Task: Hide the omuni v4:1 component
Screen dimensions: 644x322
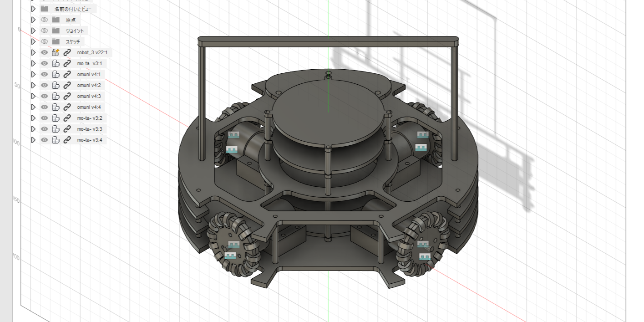Action: coord(44,74)
